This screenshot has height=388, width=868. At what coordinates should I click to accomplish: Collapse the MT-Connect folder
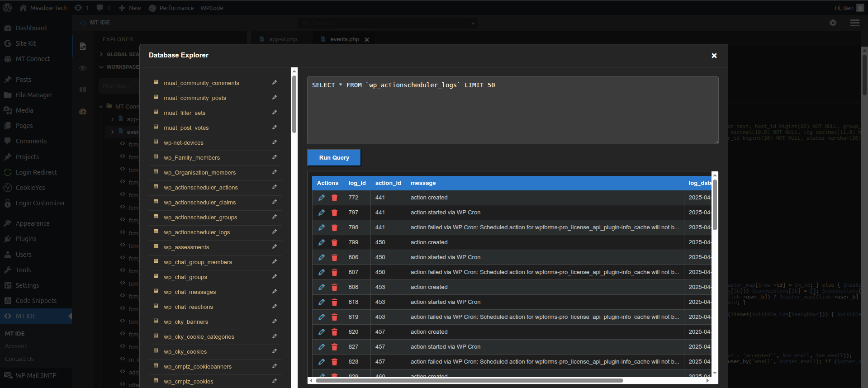click(101, 107)
